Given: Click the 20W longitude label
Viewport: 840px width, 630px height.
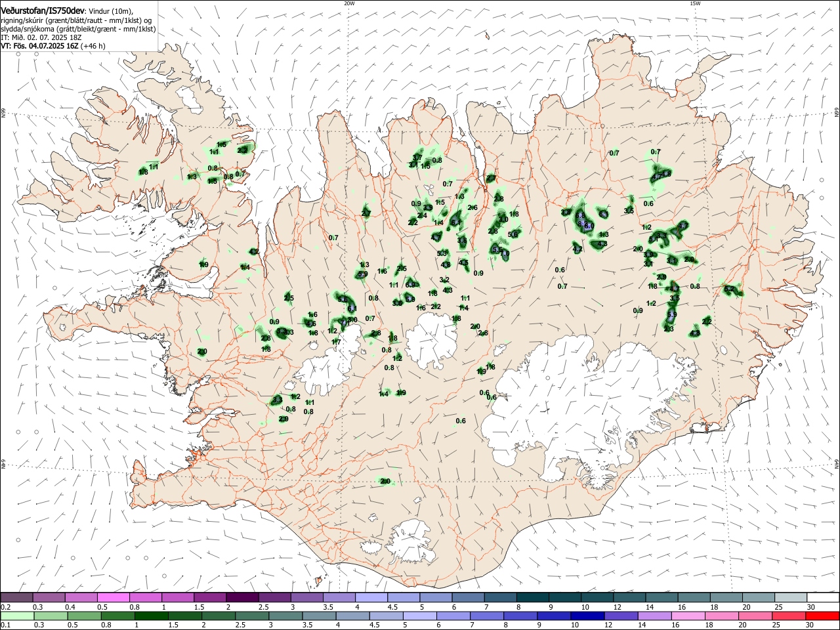Looking at the screenshot, I should pos(349,3).
